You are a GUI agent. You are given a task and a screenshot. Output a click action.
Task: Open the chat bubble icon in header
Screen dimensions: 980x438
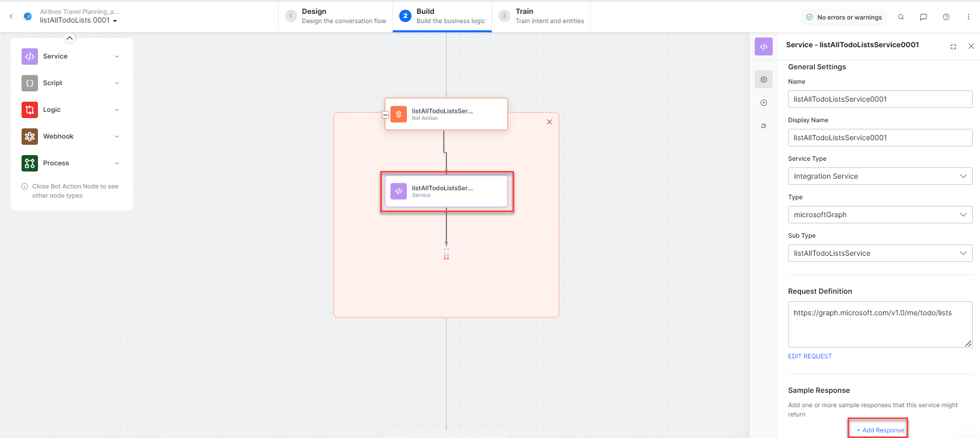click(924, 17)
